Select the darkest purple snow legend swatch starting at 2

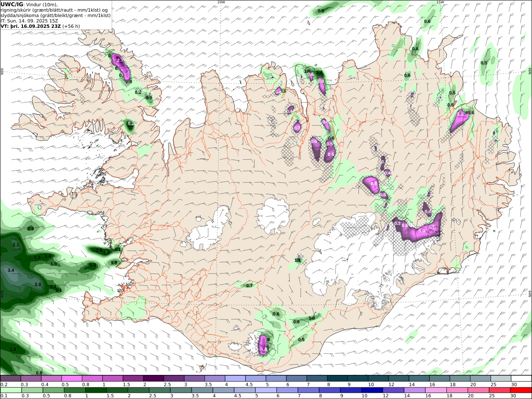click(x=153, y=378)
